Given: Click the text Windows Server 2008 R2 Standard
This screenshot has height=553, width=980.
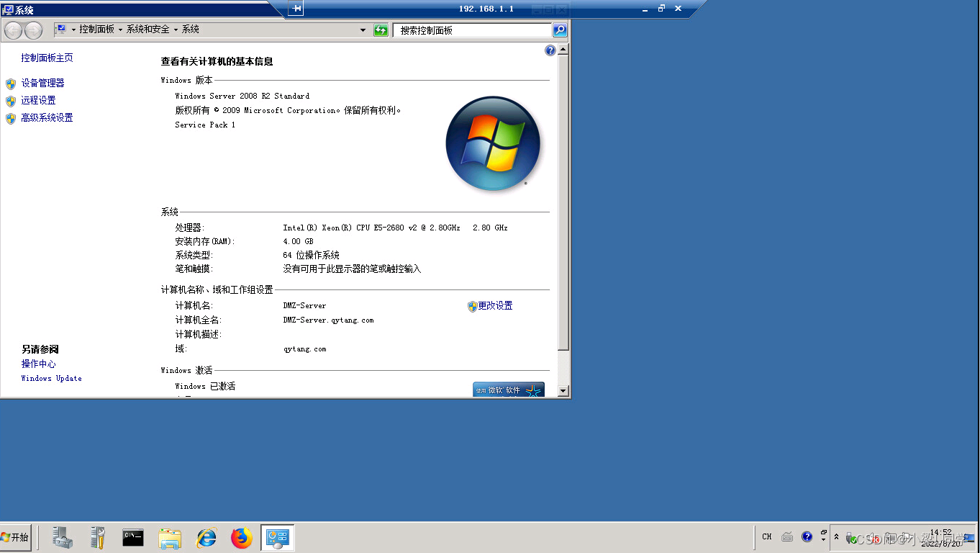Looking at the screenshot, I should coord(242,96).
